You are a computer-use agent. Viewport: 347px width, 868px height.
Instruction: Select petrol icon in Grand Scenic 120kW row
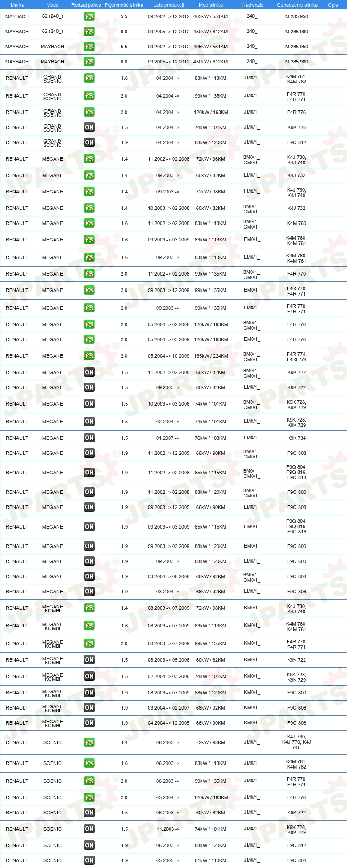pos(89,112)
